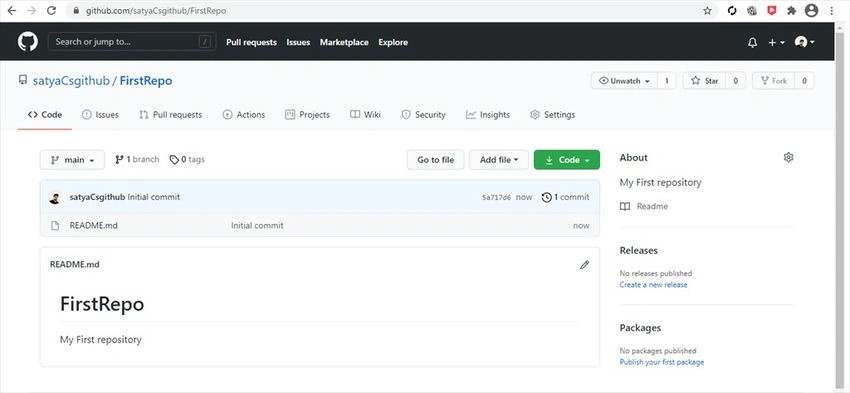
Task: View the 1 branch link
Action: (137, 159)
